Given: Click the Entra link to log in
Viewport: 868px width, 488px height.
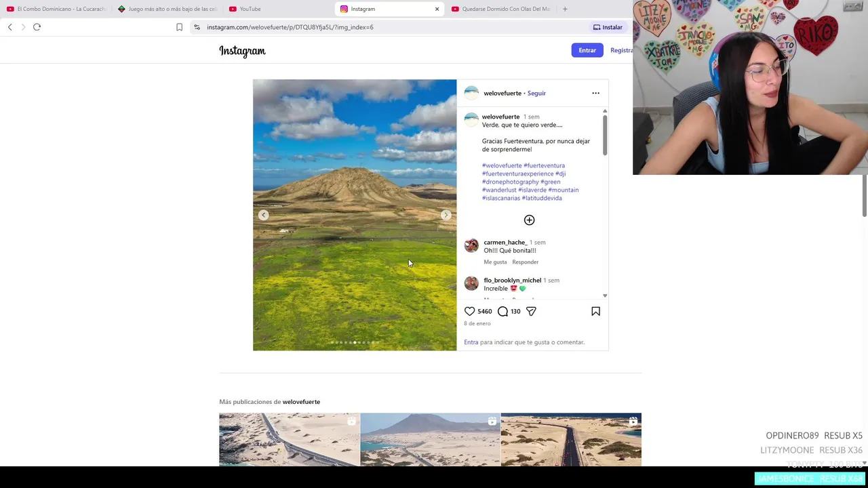Looking at the screenshot, I should point(471,342).
